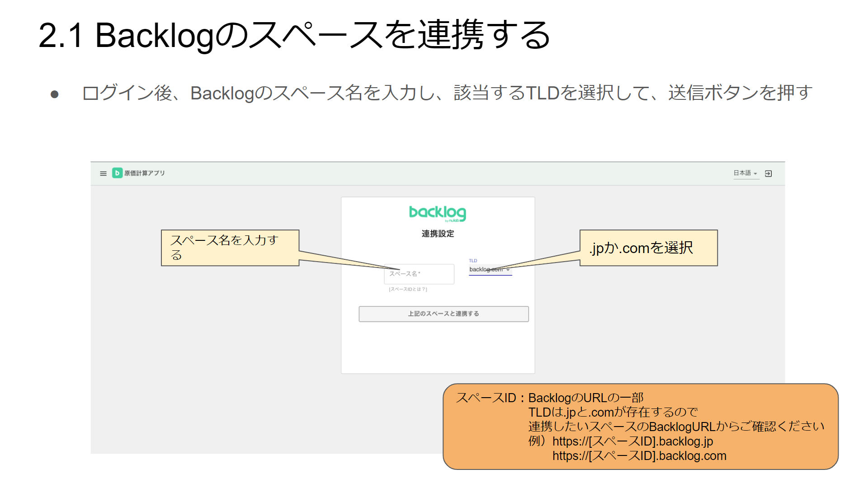Open the 日本語 language dropdown
868x488 pixels.
point(745,173)
